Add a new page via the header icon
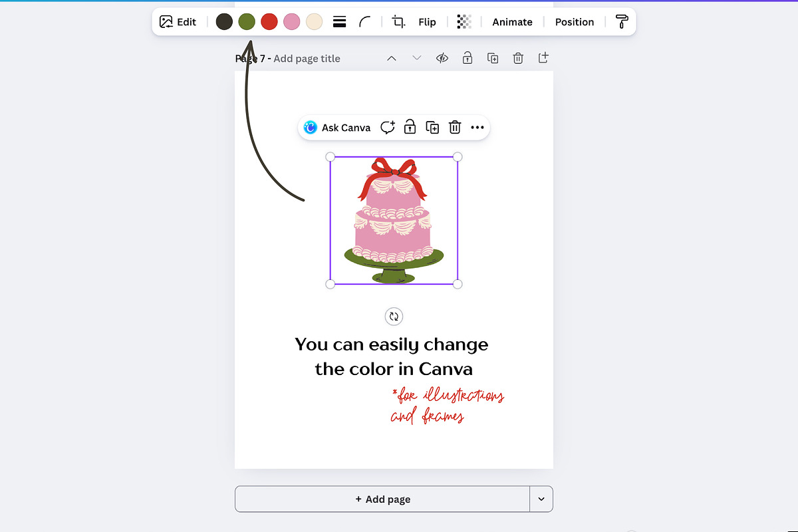This screenshot has width=798, height=532. [x=543, y=58]
